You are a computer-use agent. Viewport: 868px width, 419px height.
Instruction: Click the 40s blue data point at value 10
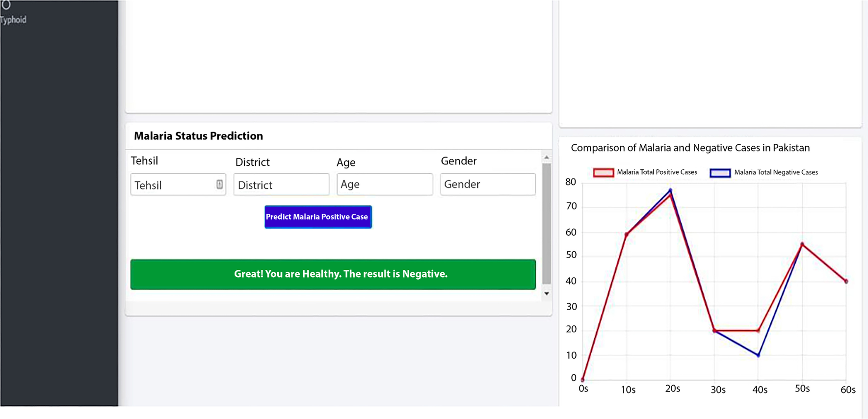759,355
